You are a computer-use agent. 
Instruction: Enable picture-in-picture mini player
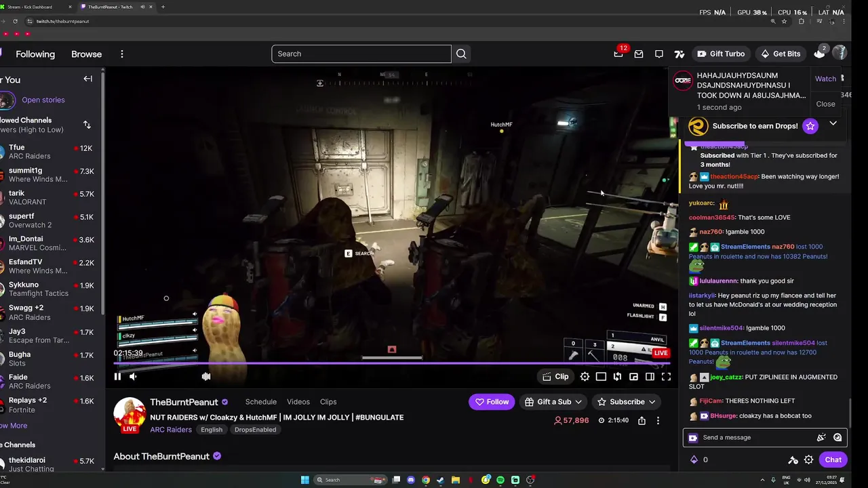633,377
